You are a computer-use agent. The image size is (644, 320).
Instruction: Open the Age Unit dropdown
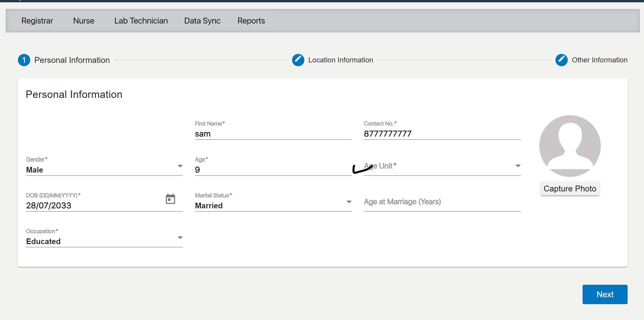(x=442, y=166)
